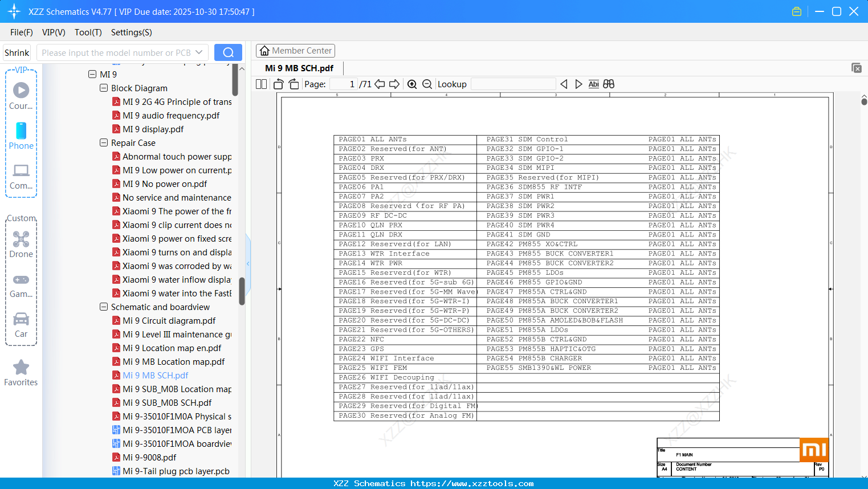Open the Settings(S) menu
The height and width of the screenshot is (489, 868).
tap(132, 32)
